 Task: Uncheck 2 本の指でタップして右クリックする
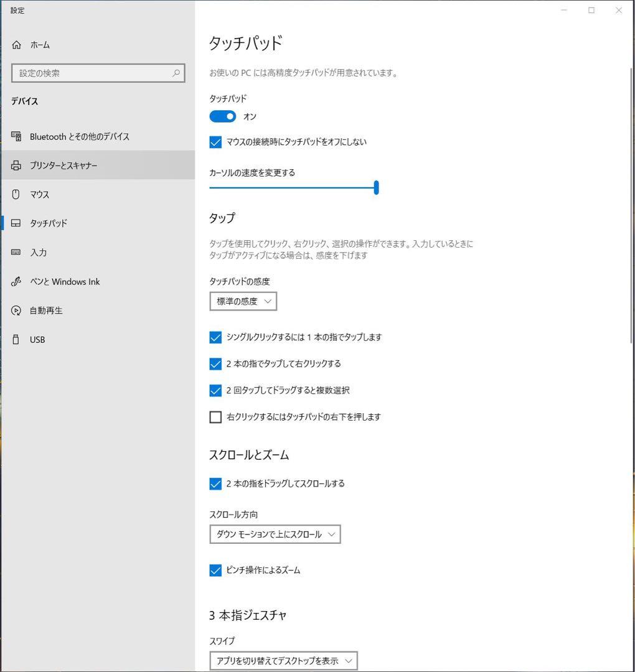pos(215,364)
